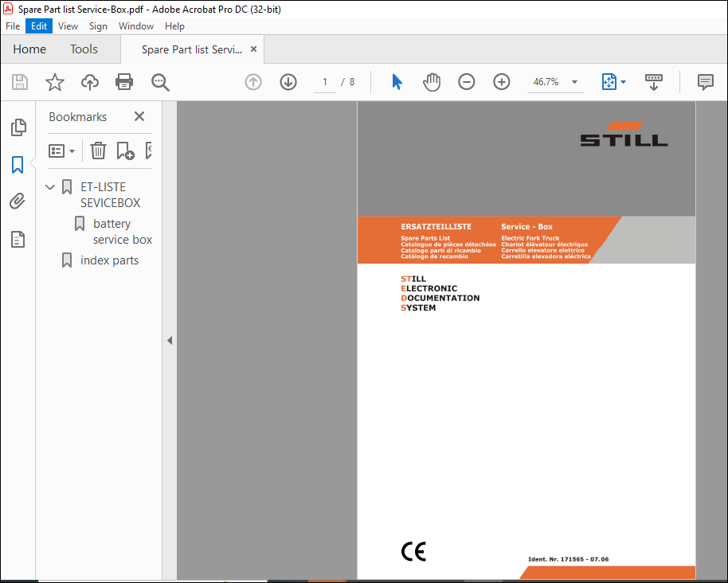Image resolution: width=728 pixels, height=583 pixels.
Task: Click the STILL logo on page
Action: point(624,134)
